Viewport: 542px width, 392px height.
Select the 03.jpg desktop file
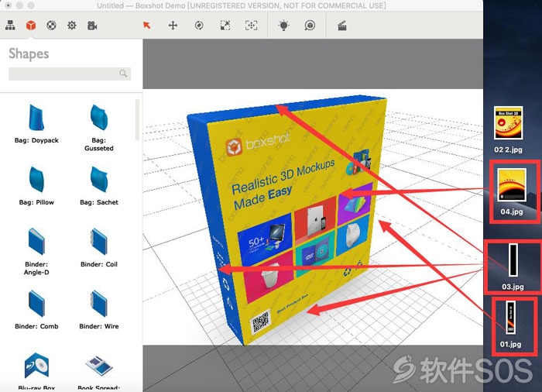click(x=513, y=266)
